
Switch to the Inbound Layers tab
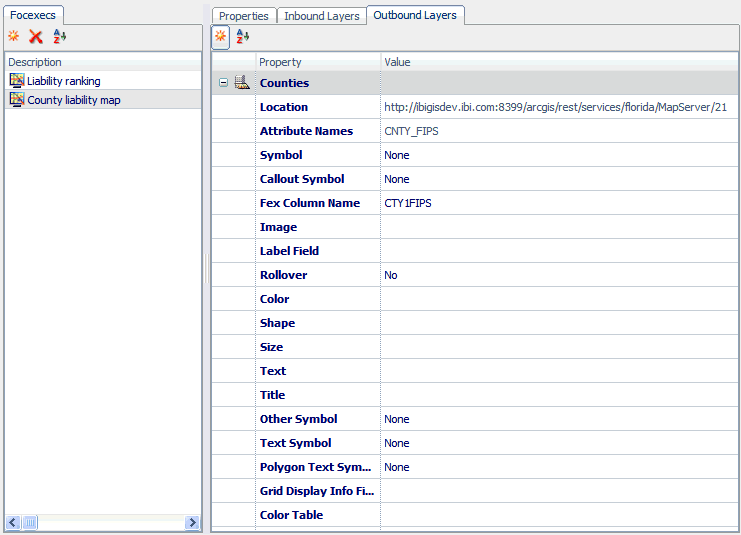click(x=322, y=16)
